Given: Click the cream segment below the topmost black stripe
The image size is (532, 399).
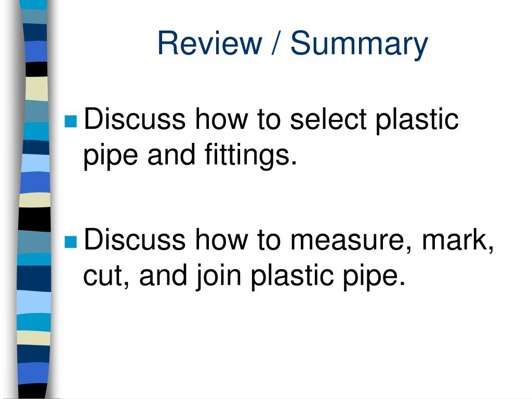Looking at the screenshot, I should 37,88.
